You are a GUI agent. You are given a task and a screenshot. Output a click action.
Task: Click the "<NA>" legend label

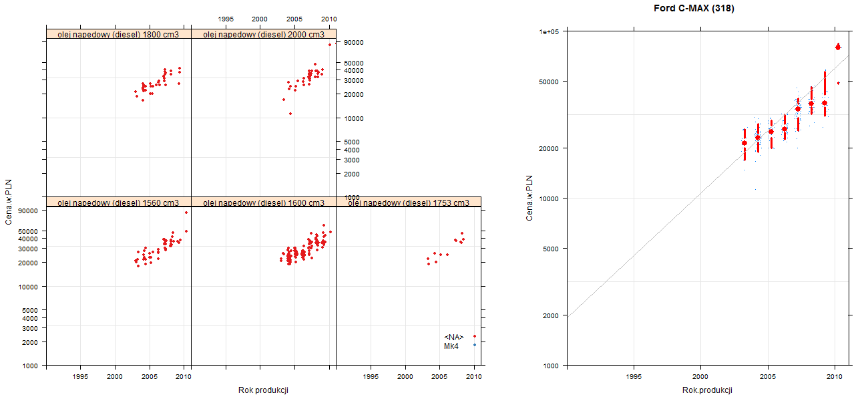point(454,337)
